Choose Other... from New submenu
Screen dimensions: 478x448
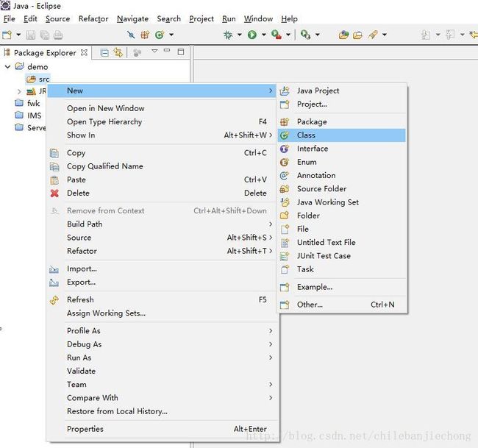(x=341, y=305)
